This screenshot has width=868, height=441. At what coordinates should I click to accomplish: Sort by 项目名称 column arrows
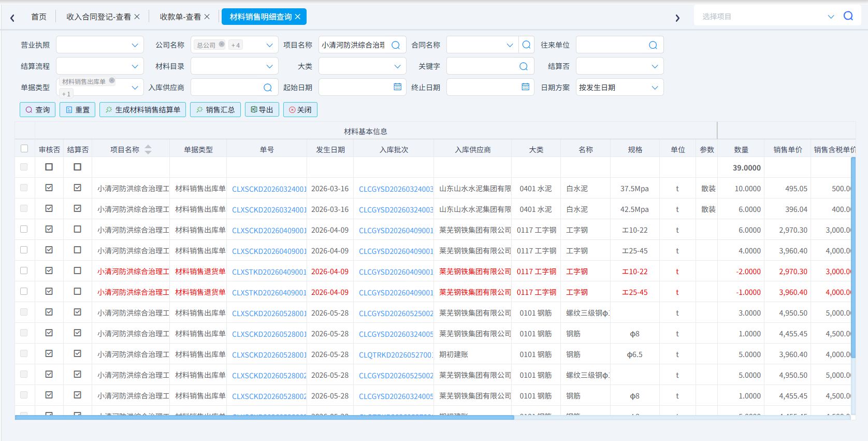coord(148,149)
